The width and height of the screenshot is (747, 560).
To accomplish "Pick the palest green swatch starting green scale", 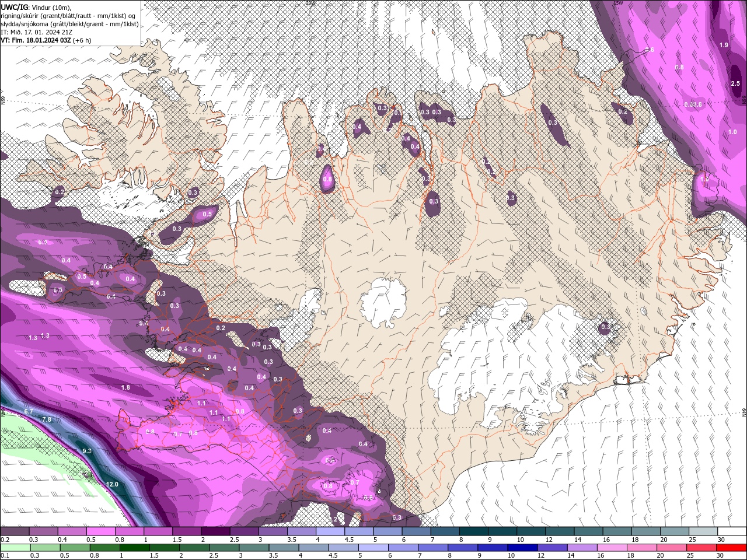I will point(14,548).
